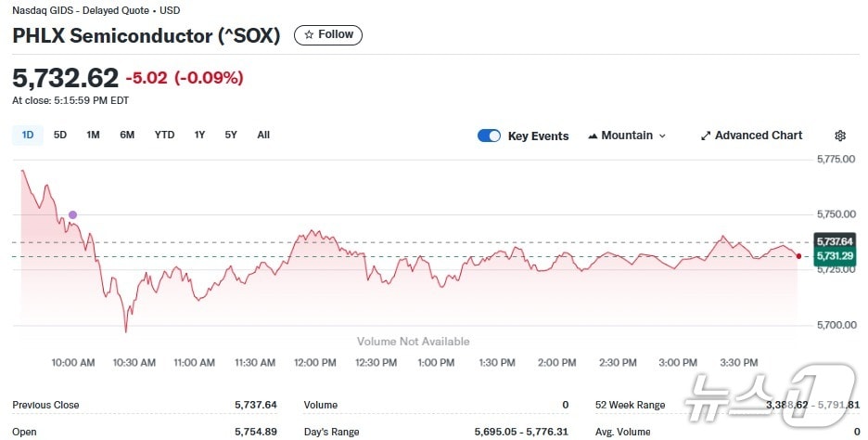The width and height of the screenshot is (868, 440).
Task: Toggle the Key Events switch
Action: coord(489,136)
